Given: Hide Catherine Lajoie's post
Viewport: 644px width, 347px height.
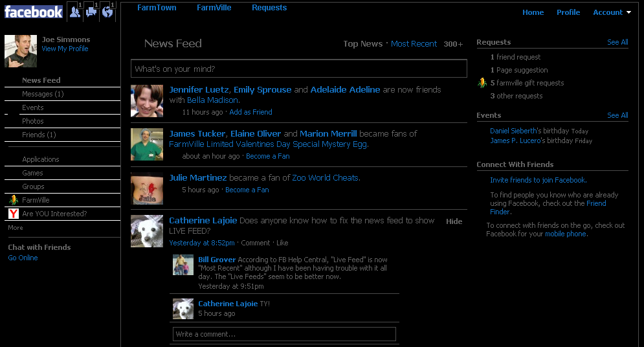Looking at the screenshot, I should tap(454, 221).
